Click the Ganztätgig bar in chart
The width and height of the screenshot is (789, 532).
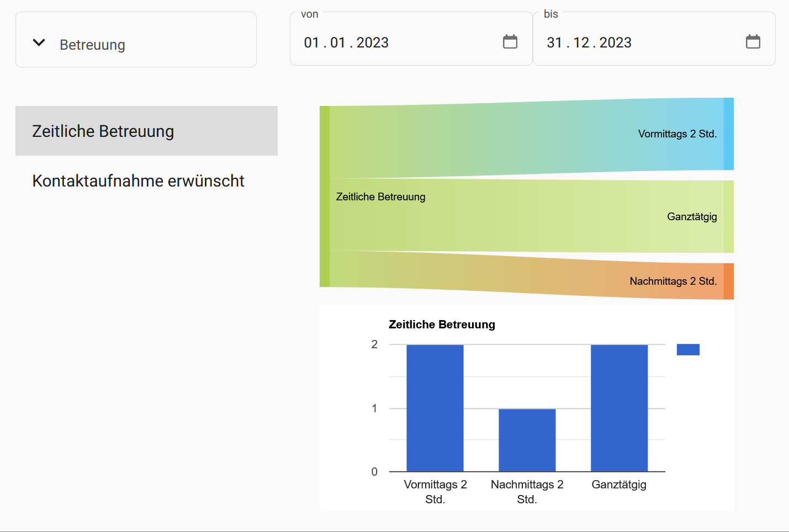click(x=619, y=408)
